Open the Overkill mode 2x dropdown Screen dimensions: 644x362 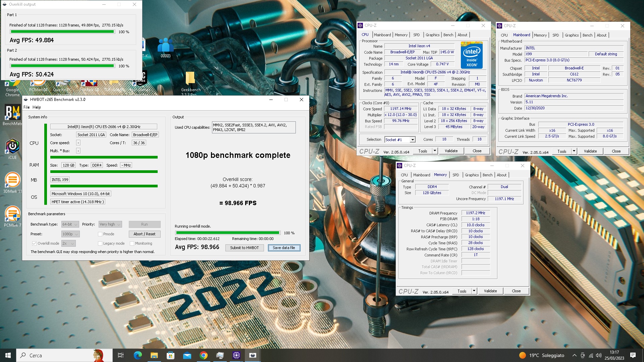pos(68,243)
